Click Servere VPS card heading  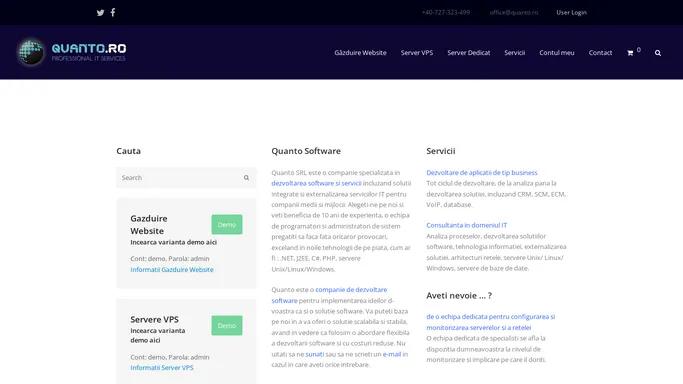[154, 320]
